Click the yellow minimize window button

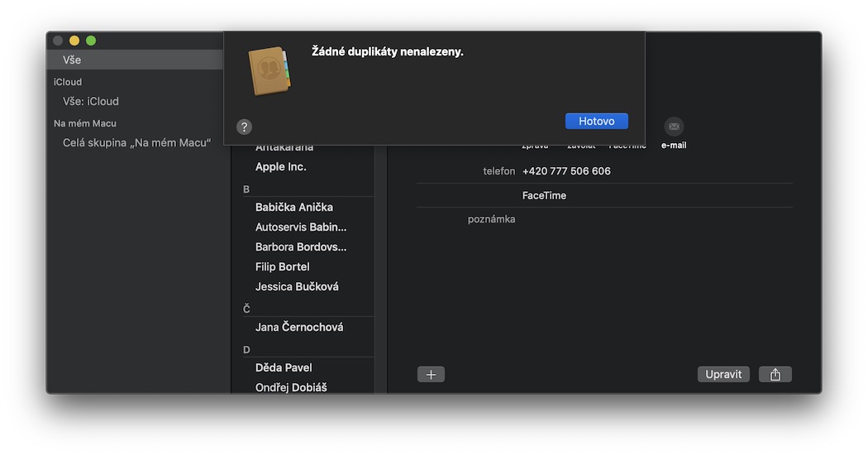pos(74,41)
